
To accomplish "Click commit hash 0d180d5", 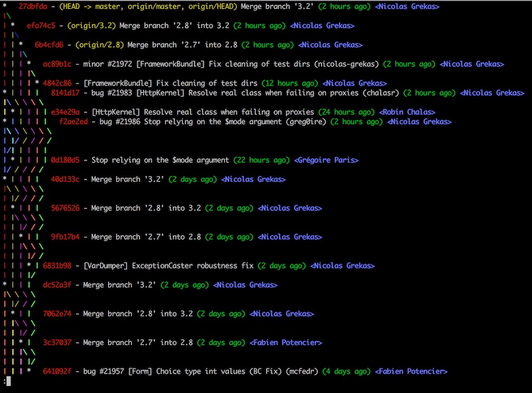I will 65,160.
